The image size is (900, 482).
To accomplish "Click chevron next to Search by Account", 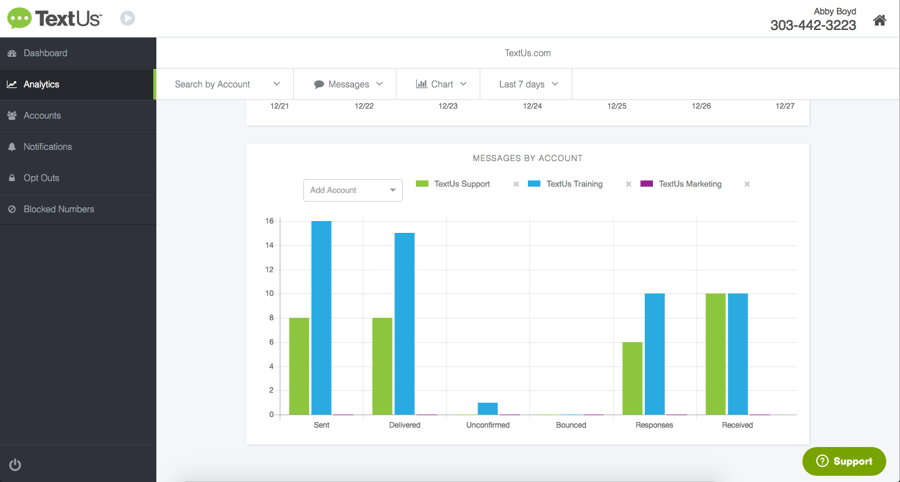I will coord(277,84).
